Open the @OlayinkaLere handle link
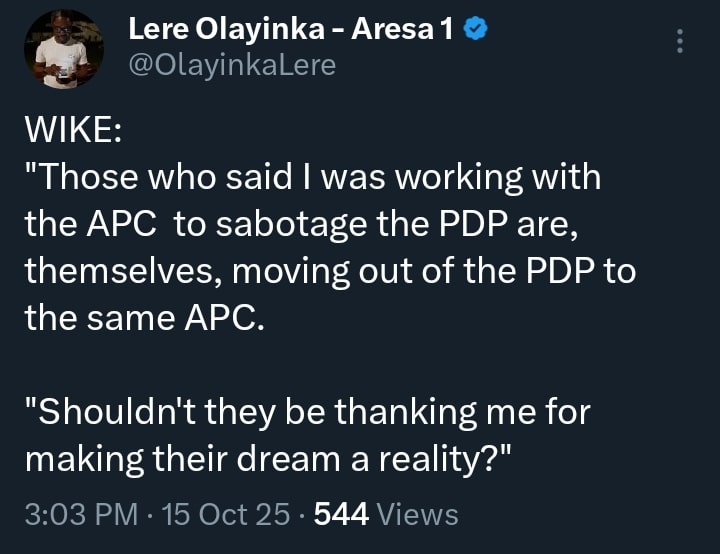Viewport: 720px width, 554px height. [232, 65]
